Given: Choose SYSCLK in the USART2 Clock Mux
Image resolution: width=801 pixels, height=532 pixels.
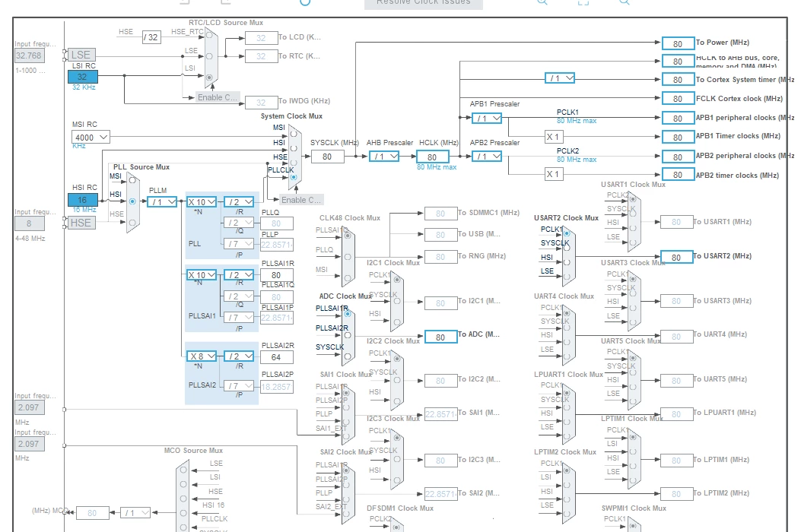Looking at the screenshot, I should pyautogui.click(x=567, y=248).
